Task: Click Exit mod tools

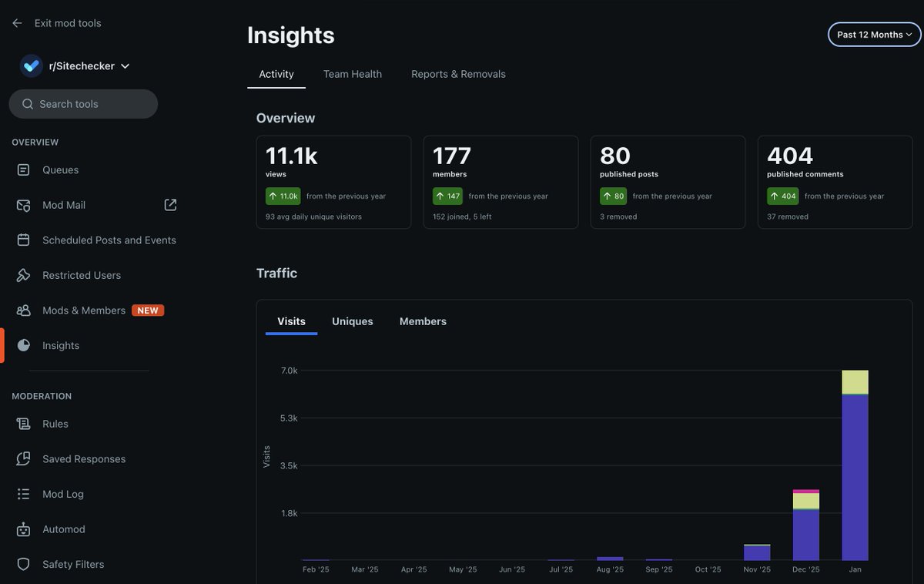Action: point(68,22)
